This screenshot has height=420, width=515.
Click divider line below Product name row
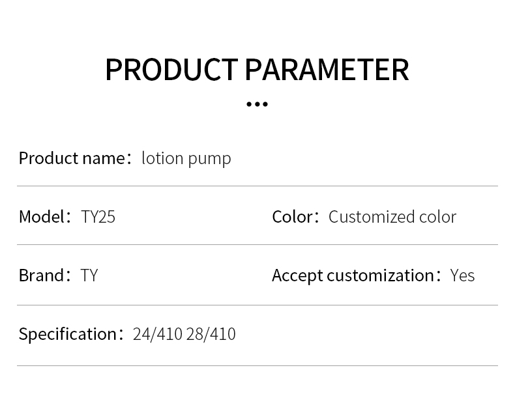click(x=257, y=186)
